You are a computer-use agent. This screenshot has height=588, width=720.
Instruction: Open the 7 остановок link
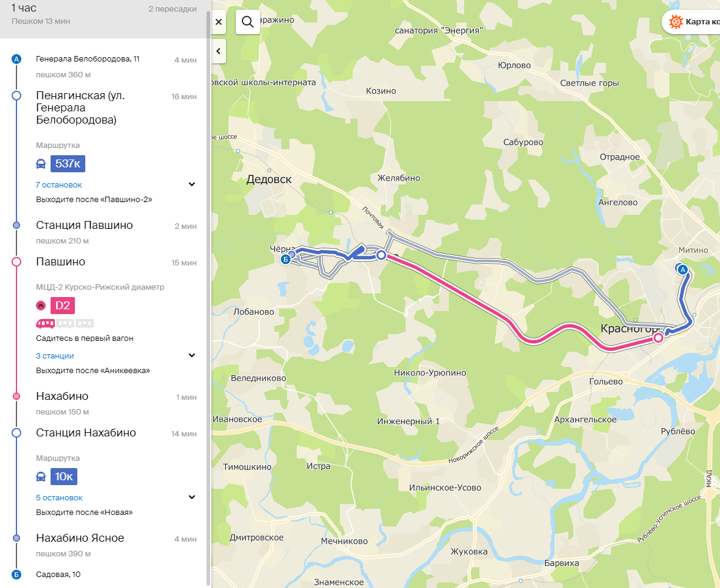tap(58, 184)
